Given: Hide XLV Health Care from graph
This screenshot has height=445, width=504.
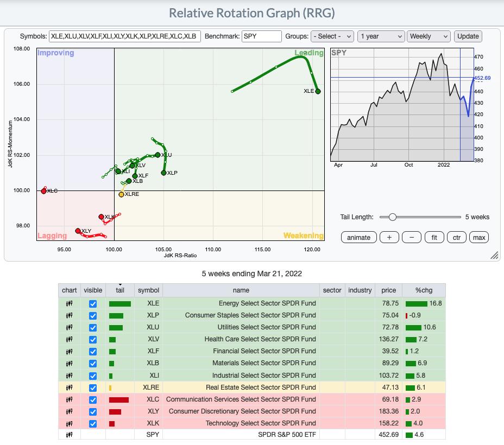Looking at the screenshot, I should tap(93, 339).
